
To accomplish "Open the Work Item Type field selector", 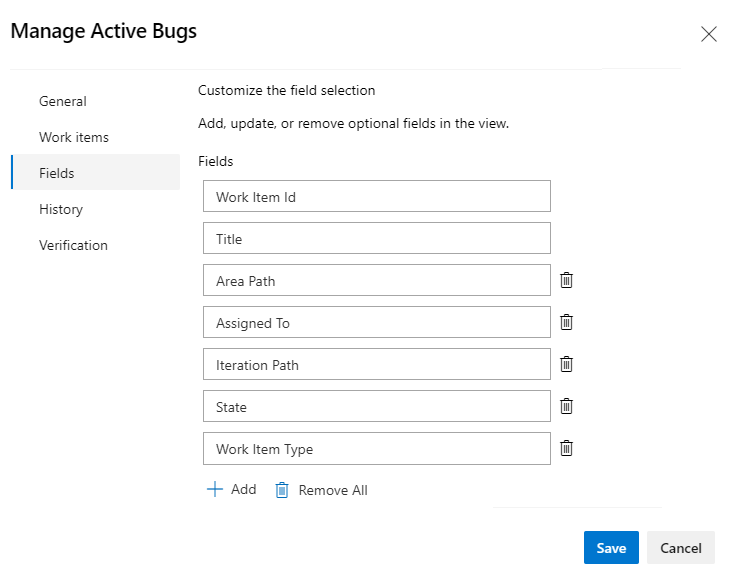I will pos(376,449).
